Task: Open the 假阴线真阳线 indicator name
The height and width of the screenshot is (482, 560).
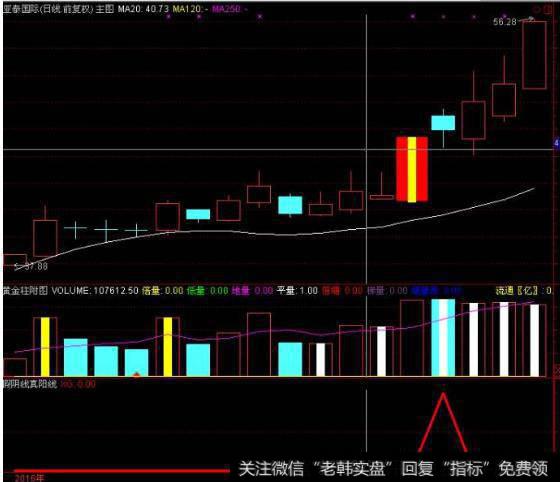Action: pos(30,384)
